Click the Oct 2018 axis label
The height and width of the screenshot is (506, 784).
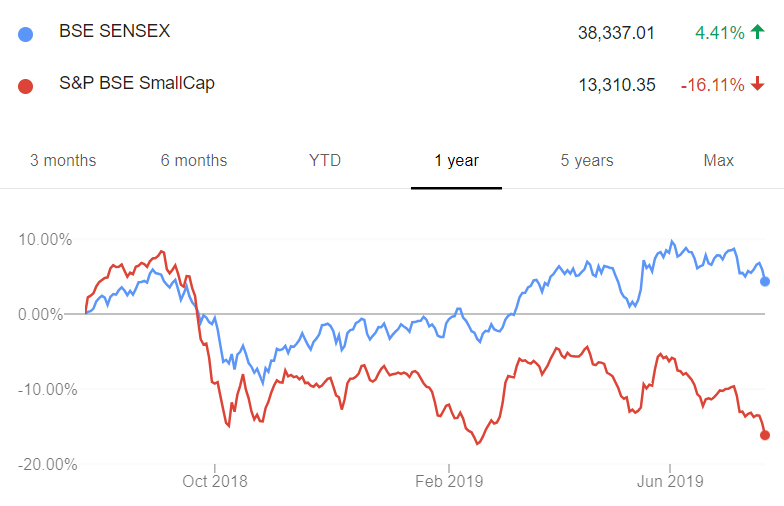pyautogui.click(x=215, y=481)
